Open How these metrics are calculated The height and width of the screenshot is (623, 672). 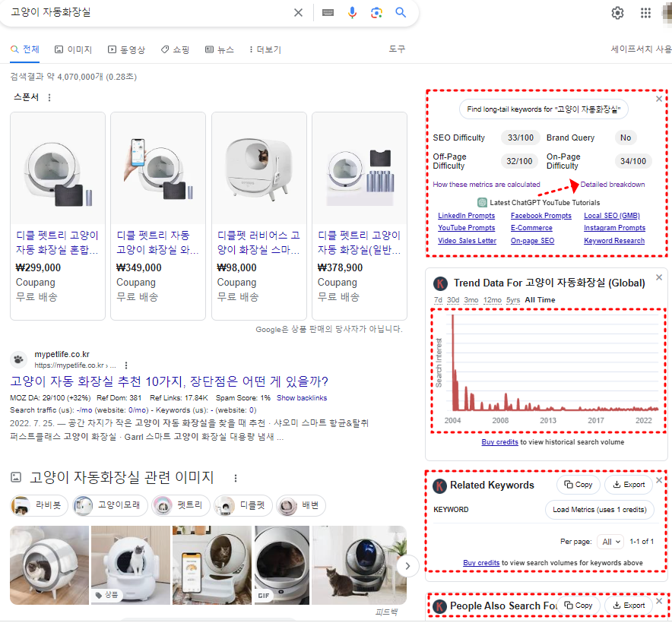[x=487, y=185]
